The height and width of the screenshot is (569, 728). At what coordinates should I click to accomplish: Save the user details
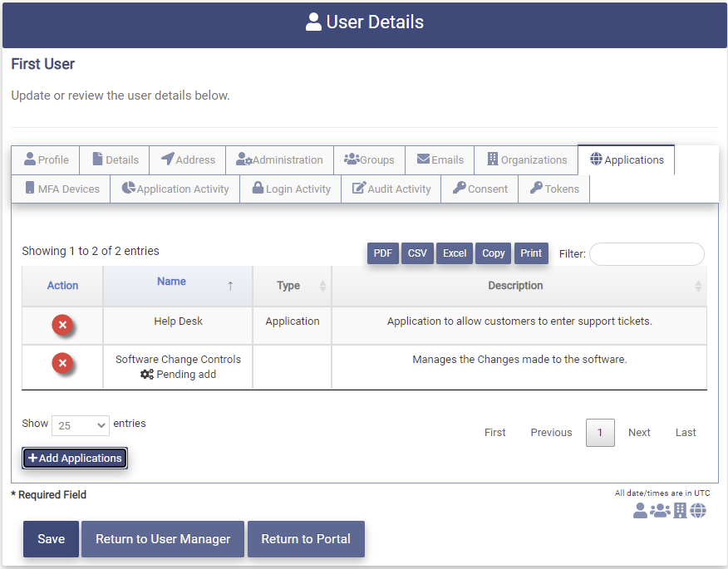[x=51, y=539]
